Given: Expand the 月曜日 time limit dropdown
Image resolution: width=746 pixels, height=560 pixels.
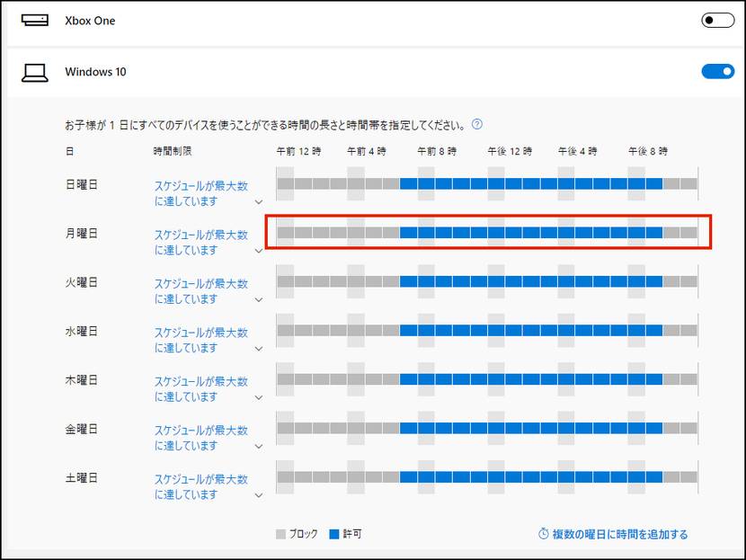Looking at the screenshot, I should point(259,251).
